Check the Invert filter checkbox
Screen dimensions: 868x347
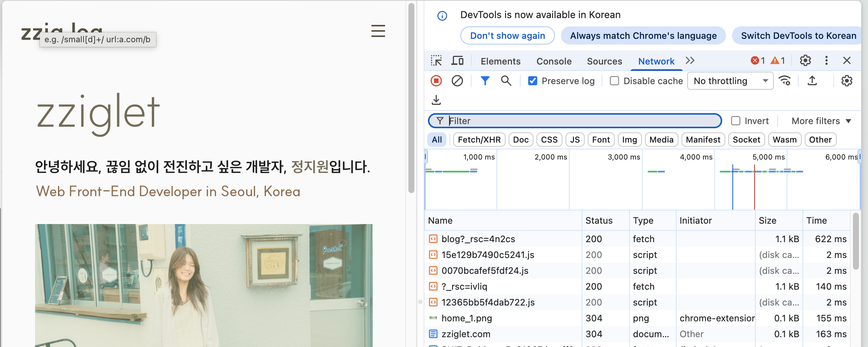point(736,121)
